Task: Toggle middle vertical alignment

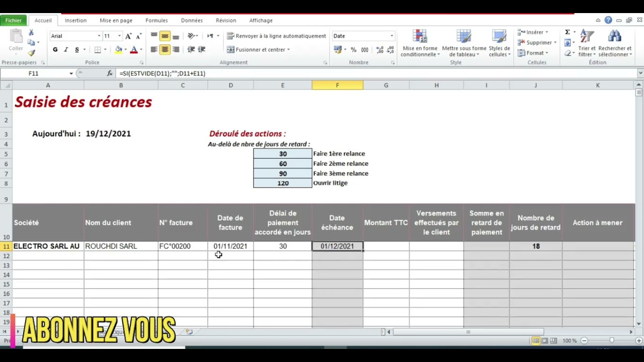Action: coord(165,36)
